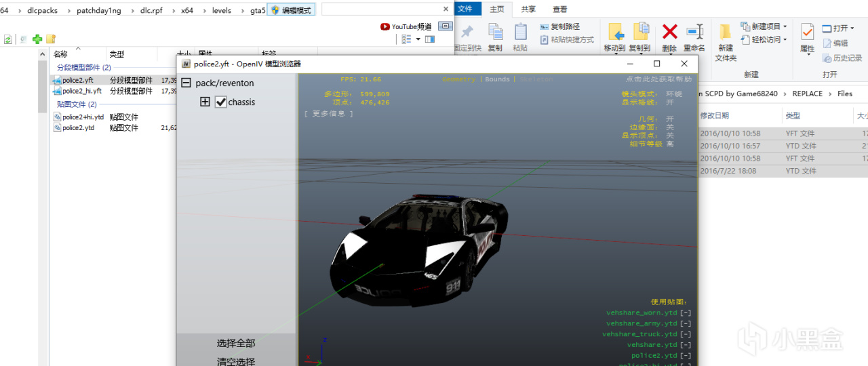This screenshot has height=366, width=868.
Task: Click the Select All button in the model viewer
Action: (x=236, y=344)
